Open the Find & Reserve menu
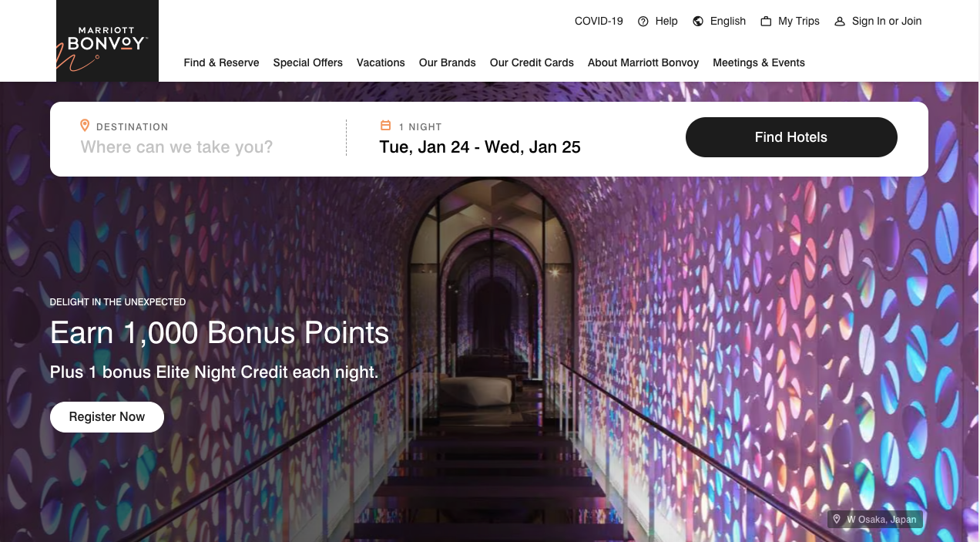Screen dimensions: 980x542 221,62
